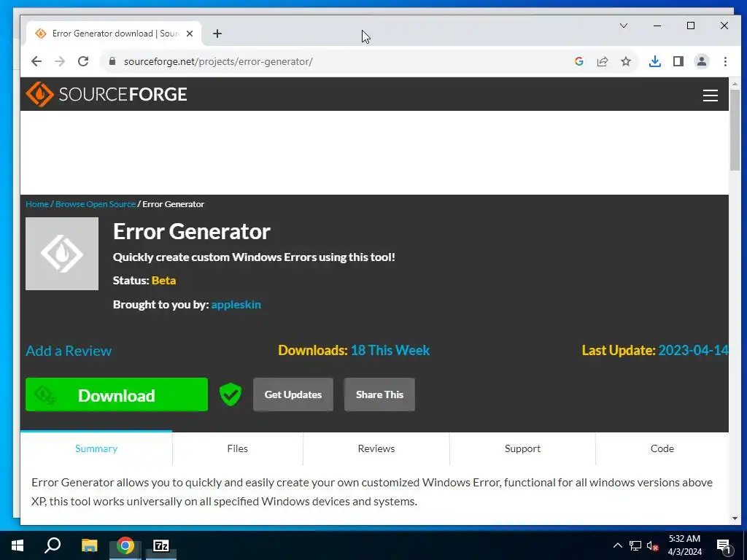
Task: Click the 'Error Generator' project title
Action: [x=192, y=232]
